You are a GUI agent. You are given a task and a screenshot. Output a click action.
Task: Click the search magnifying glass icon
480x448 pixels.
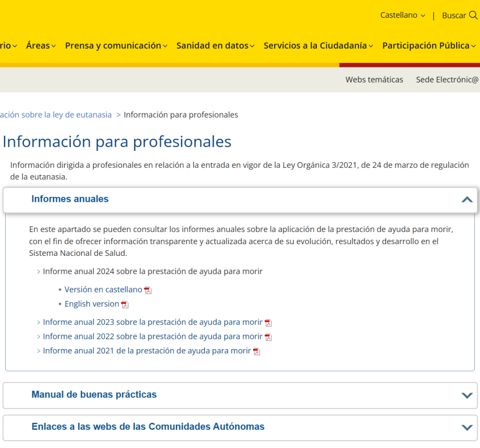click(x=473, y=15)
